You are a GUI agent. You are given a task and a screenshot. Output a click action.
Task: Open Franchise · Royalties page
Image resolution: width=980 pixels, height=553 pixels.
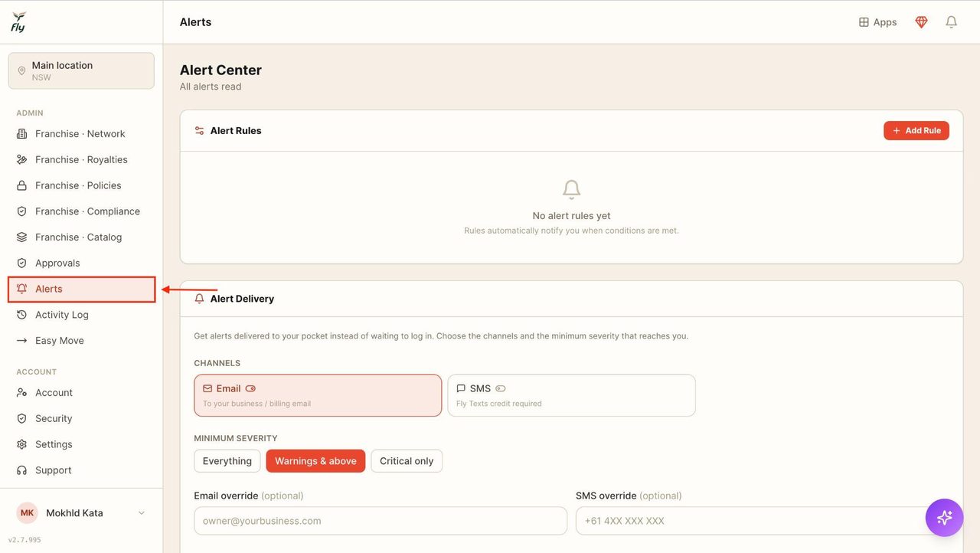tap(81, 160)
